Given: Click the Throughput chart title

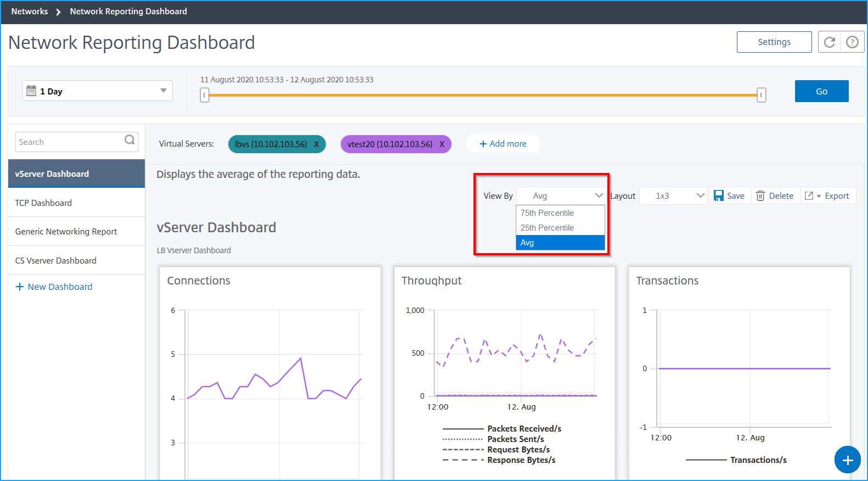Looking at the screenshot, I should pos(431,281).
